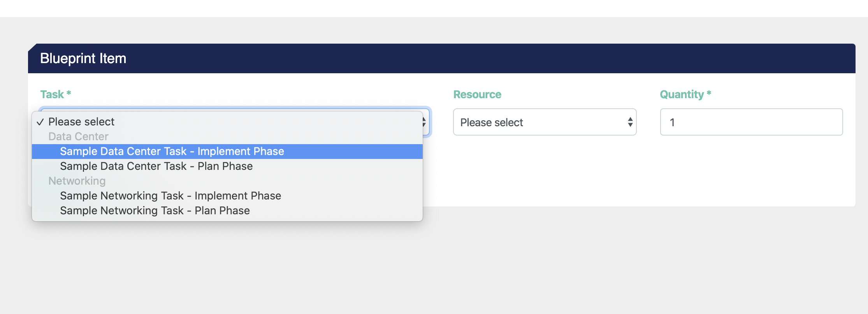Pick Sample Networking Task - Implement Phase option

click(x=170, y=196)
